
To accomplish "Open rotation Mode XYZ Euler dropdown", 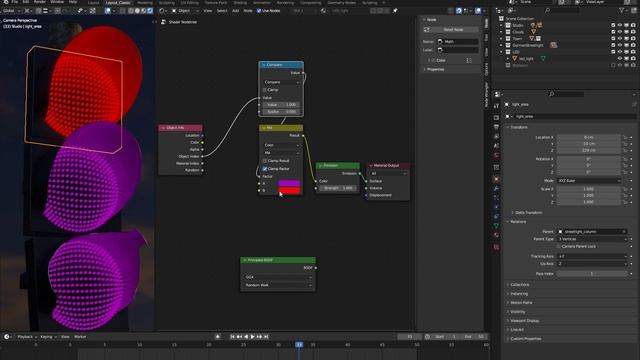I will click(x=589, y=180).
